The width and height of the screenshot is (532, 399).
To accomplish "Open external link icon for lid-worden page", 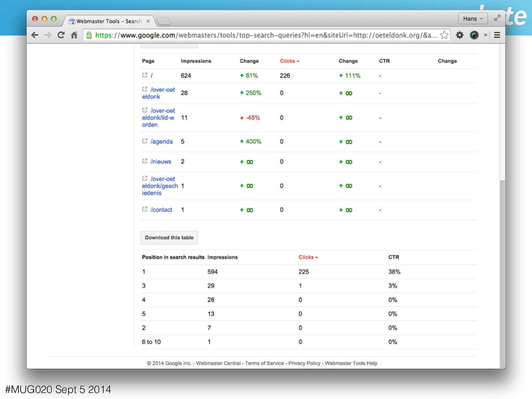I will [x=145, y=110].
